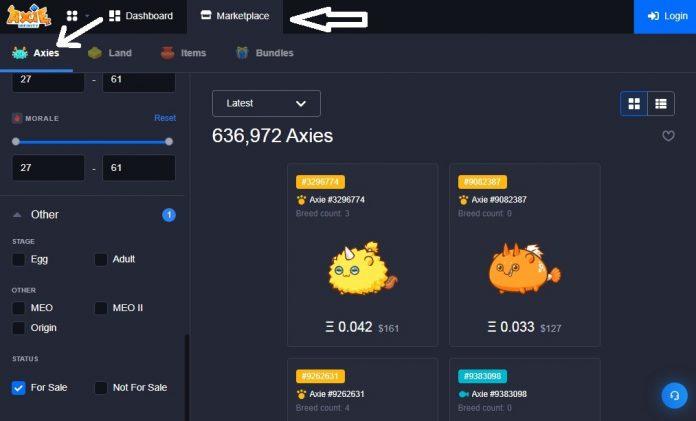Image resolution: width=696 pixels, height=421 pixels.
Task: Open the support headset chat button
Action: [x=674, y=395]
